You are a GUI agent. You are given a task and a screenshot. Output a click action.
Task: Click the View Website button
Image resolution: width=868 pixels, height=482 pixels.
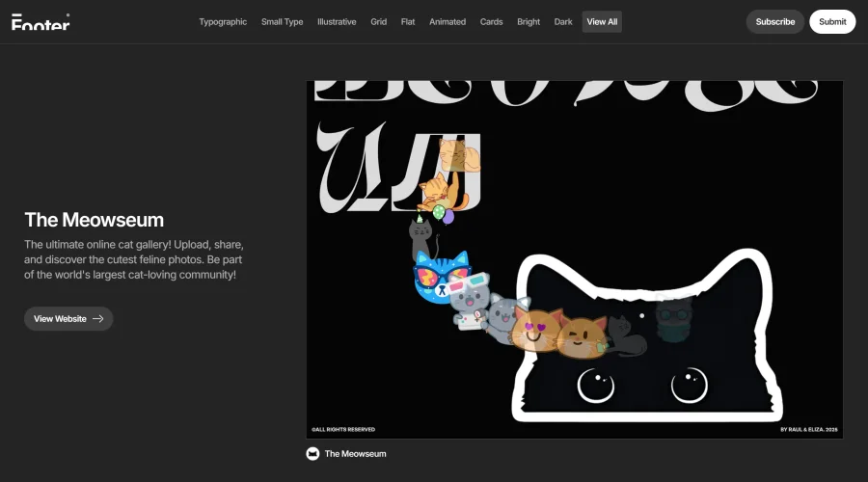68,319
